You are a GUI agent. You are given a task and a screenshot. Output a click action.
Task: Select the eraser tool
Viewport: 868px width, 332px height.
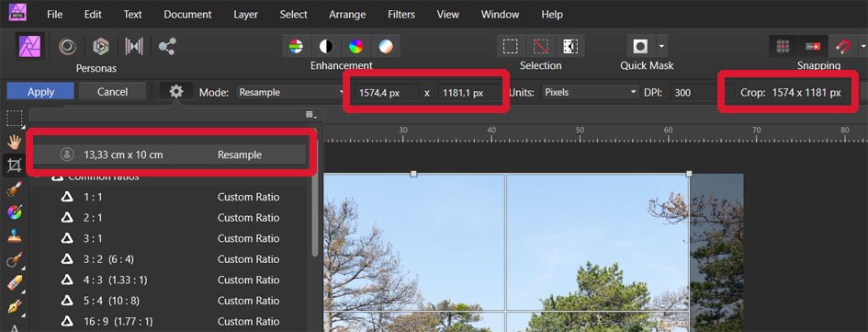coord(15,282)
